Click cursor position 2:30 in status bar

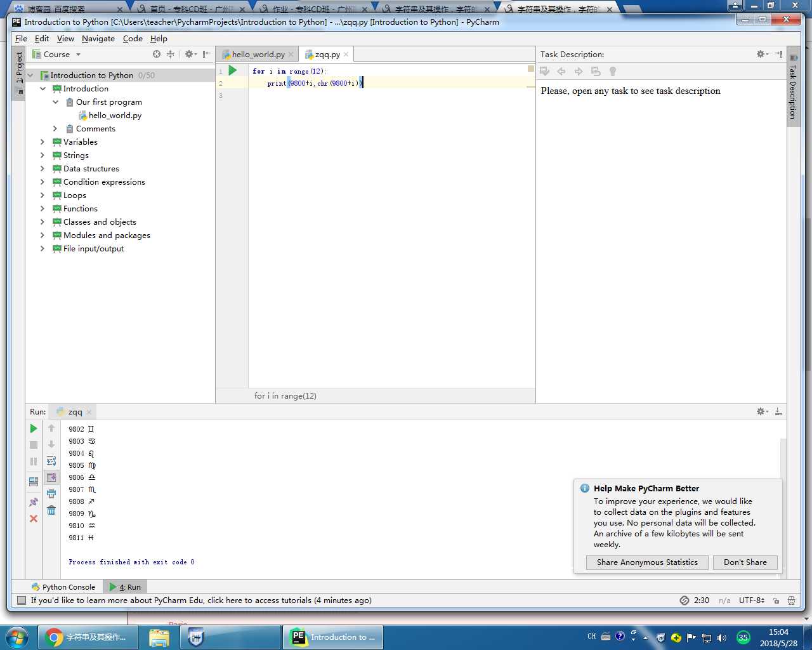click(702, 600)
